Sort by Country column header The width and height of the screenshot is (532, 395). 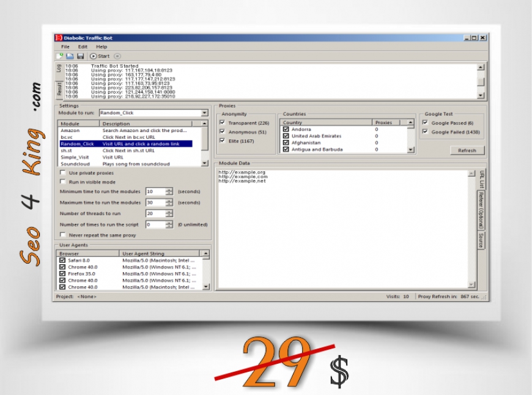click(x=327, y=122)
